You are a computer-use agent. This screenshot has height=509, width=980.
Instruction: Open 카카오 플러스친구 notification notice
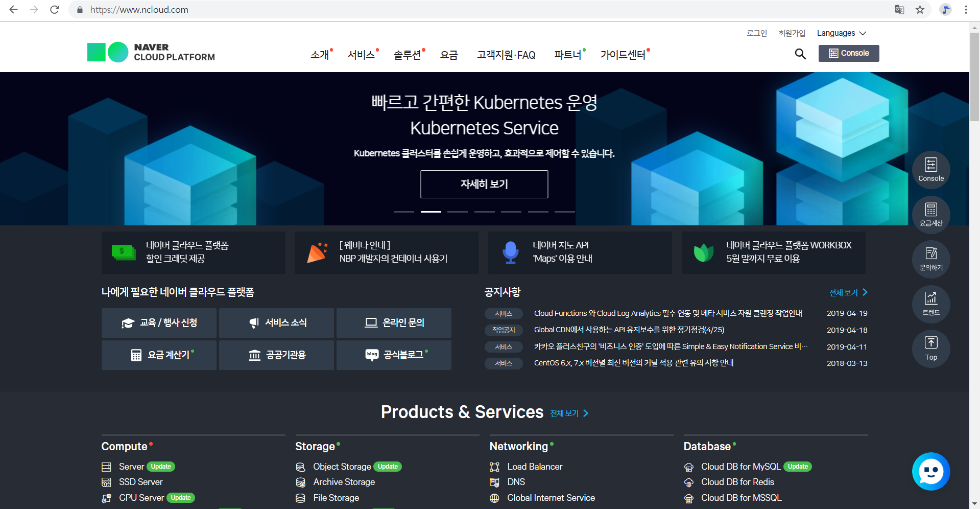(x=671, y=346)
